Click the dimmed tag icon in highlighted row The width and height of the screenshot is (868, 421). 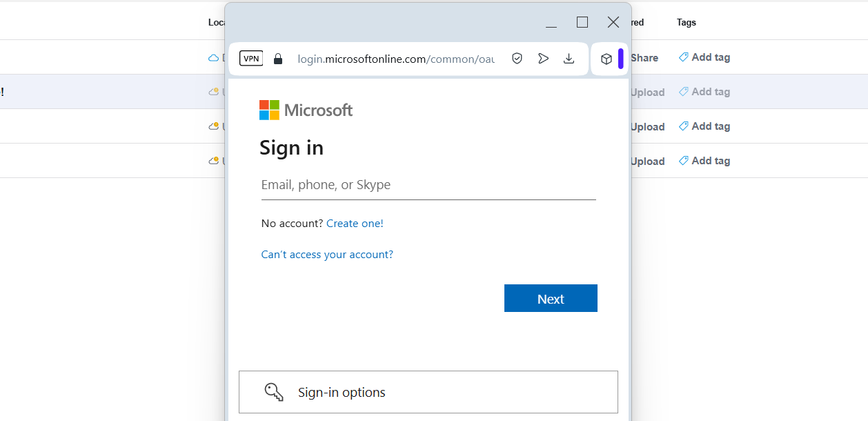tap(684, 92)
